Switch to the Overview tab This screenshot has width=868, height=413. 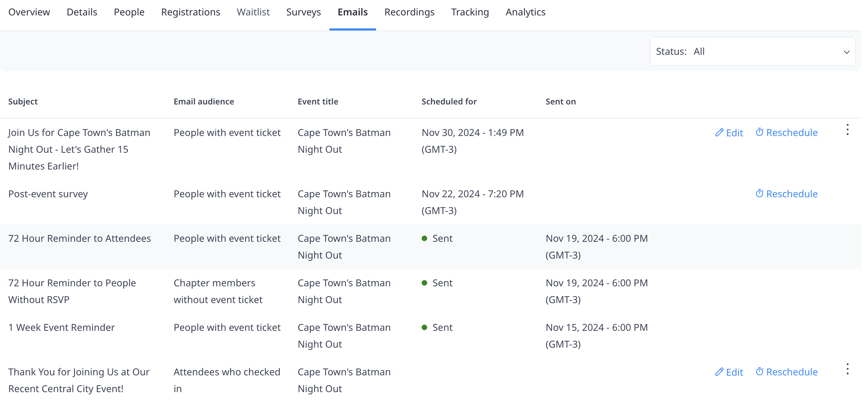[x=29, y=12]
